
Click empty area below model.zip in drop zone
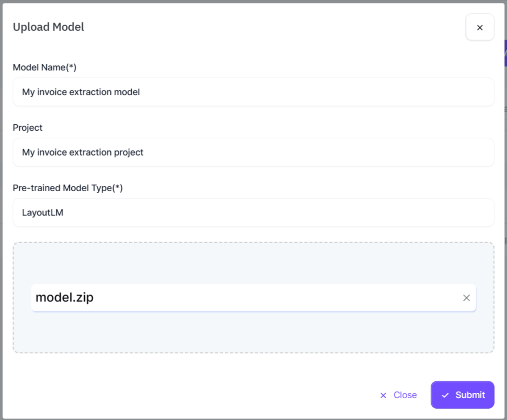click(x=253, y=332)
